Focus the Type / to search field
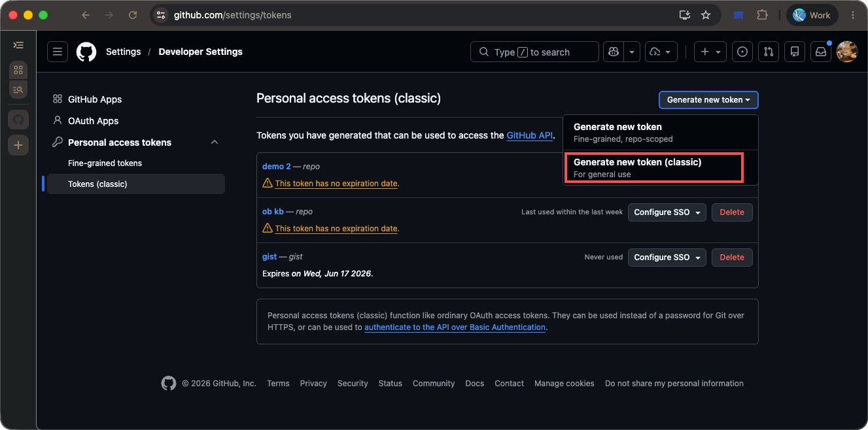 pyautogui.click(x=534, y=52)
